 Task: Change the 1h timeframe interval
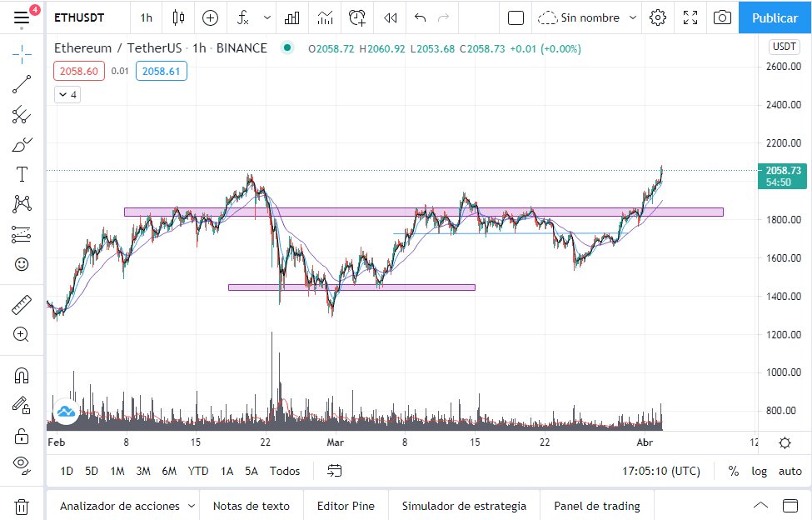click(x=146, y=17)
